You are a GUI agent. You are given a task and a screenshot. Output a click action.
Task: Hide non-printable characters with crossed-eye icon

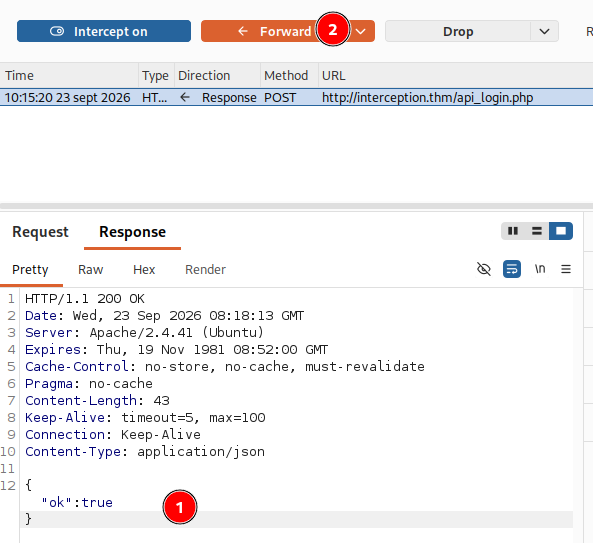click(x=484, y=269)
